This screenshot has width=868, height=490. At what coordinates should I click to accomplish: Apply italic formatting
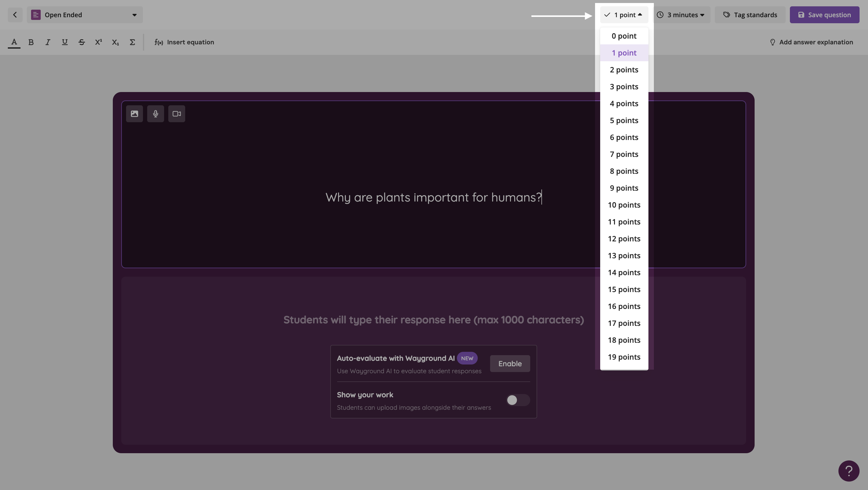pyautogui.click(x=48, y=42)
